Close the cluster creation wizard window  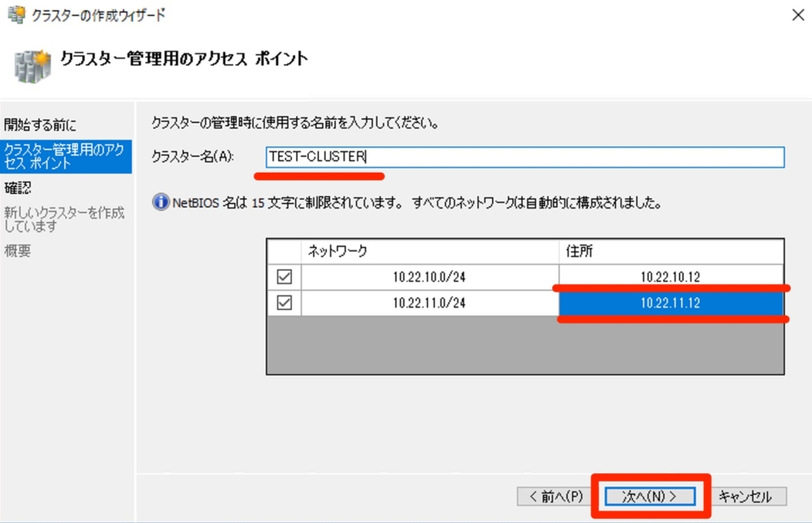pos(798,15)
